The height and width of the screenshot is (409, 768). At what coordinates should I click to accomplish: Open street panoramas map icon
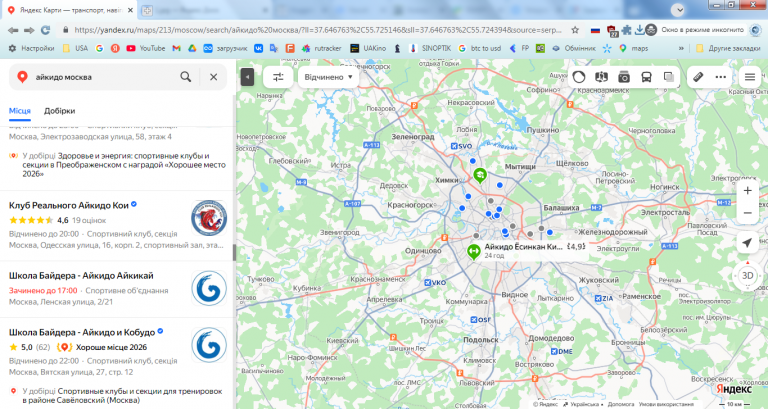(601, 77)
